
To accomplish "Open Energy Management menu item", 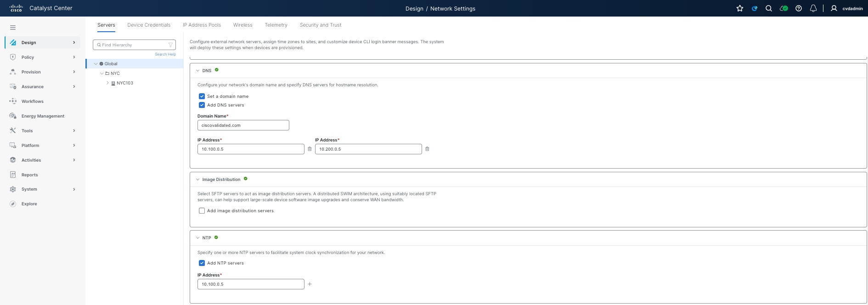I will pyautogui.click(x=43, y=116).
